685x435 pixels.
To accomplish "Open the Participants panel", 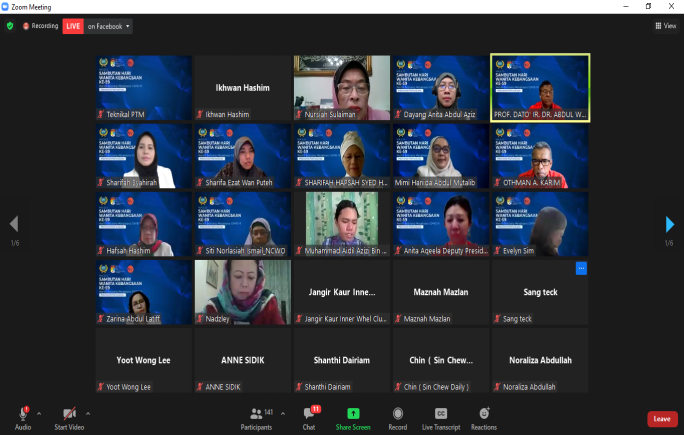I will tap(258, 413).
